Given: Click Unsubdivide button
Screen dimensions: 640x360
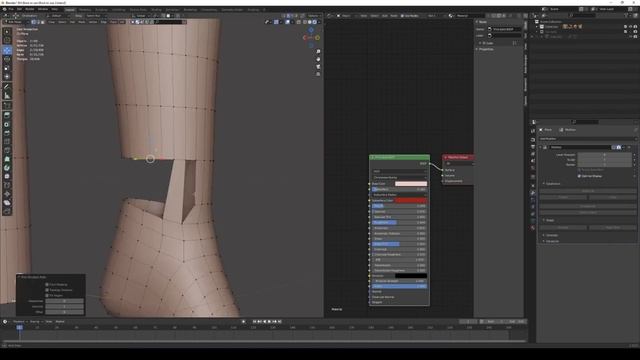Looking at the screenshot, I should click(x=587, y=207).
